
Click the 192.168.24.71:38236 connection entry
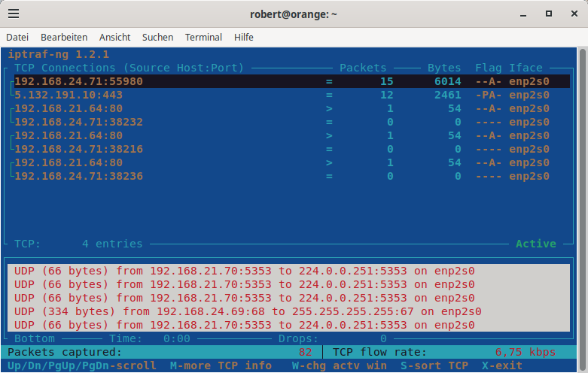point(79,176)
